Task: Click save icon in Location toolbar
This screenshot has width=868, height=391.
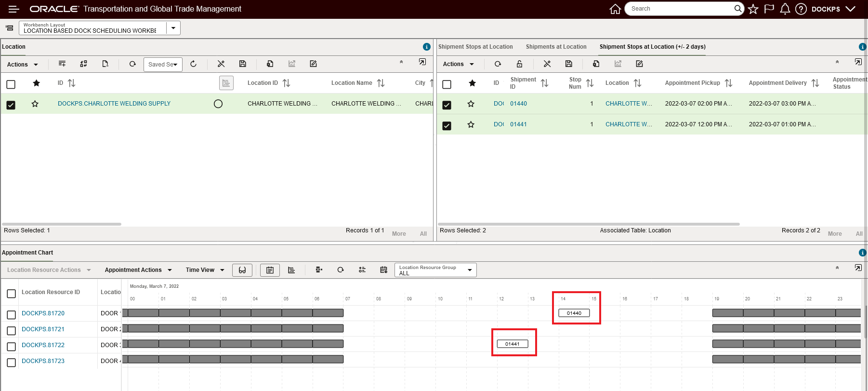Action: [243, 64]
